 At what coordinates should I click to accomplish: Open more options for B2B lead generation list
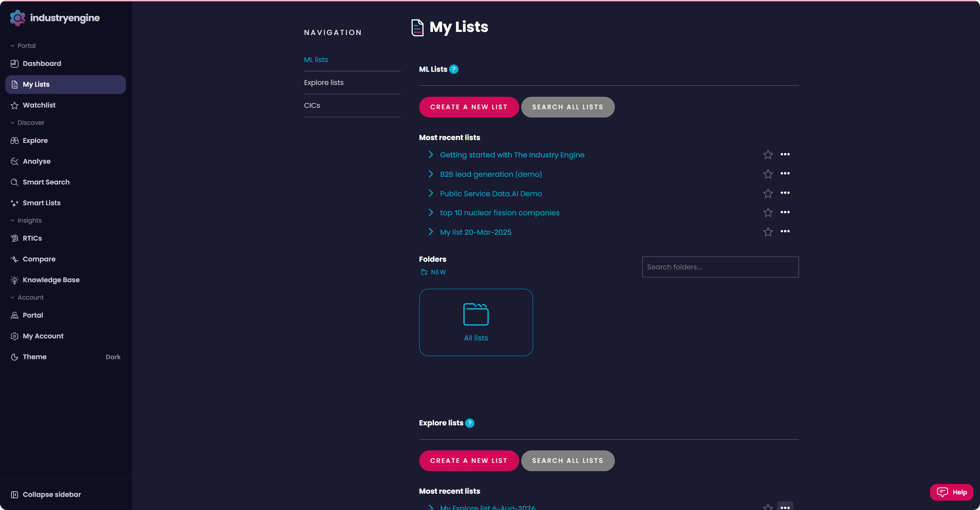[785, 173]
